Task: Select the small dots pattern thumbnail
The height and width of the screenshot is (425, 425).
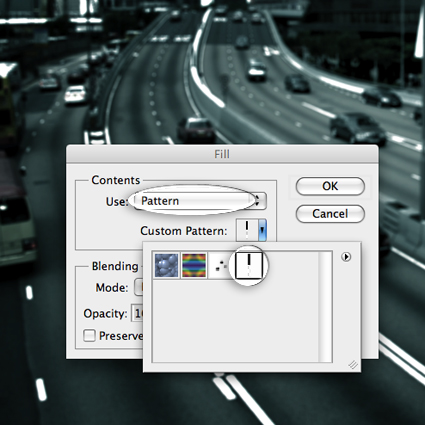Action: pyautogui.click(x=221, y=265)
